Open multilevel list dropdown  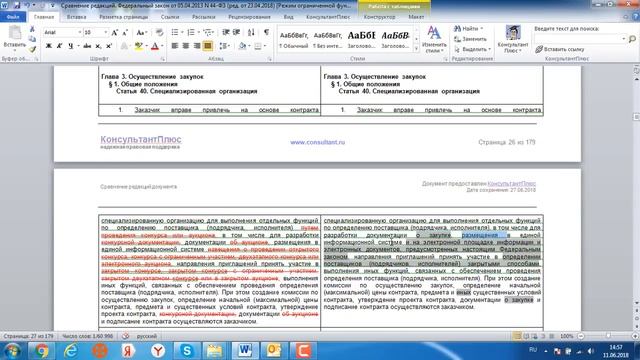213,32
